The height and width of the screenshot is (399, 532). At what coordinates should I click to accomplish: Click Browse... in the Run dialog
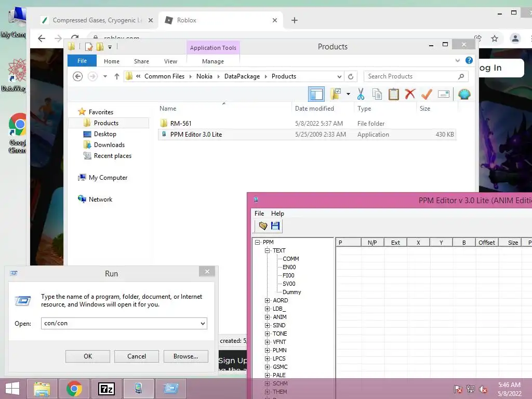point(185,356)
